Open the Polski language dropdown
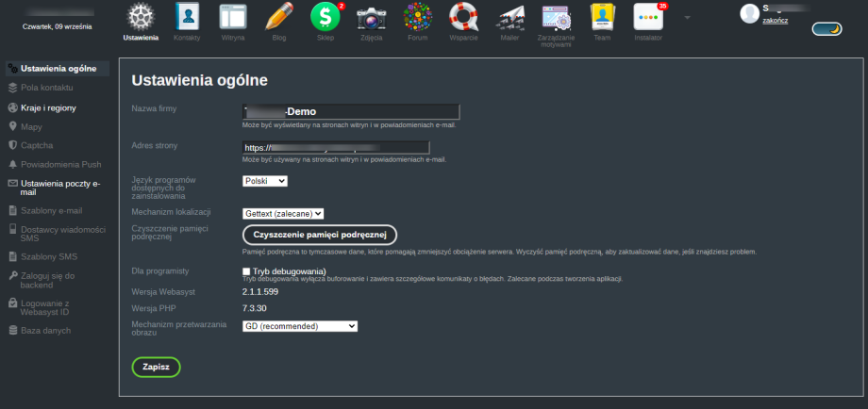868x409 pixels. 264,181
